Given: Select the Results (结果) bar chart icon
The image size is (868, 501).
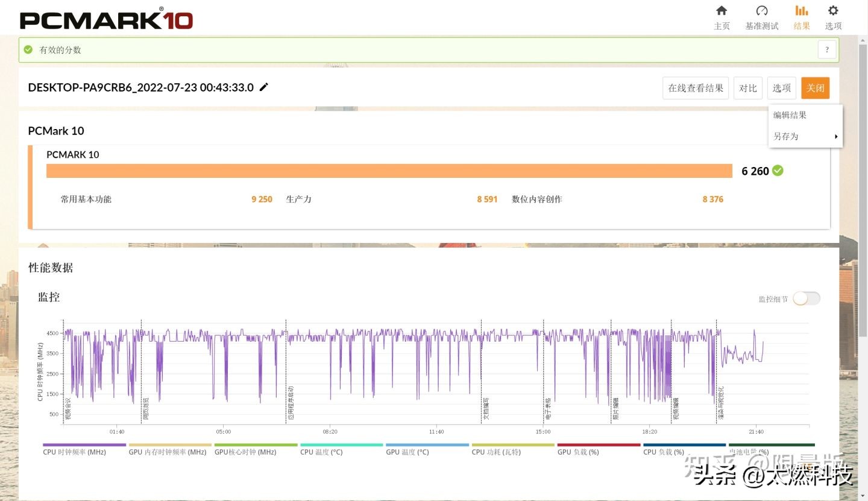Looking at the screenshot, I should [x=802, y=11].
